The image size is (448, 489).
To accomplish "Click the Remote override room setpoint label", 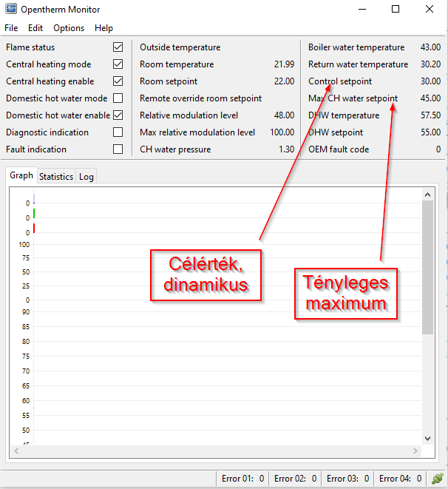I will (200, 98).
